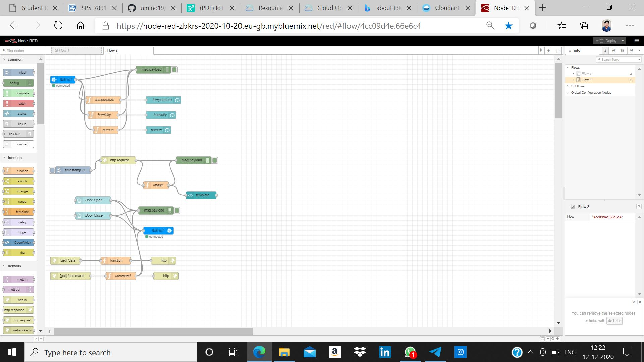The height and width of the screenshot is (362, 644).
Task: Open the dashboard sidebar tab icon
Action: (631, 50)
